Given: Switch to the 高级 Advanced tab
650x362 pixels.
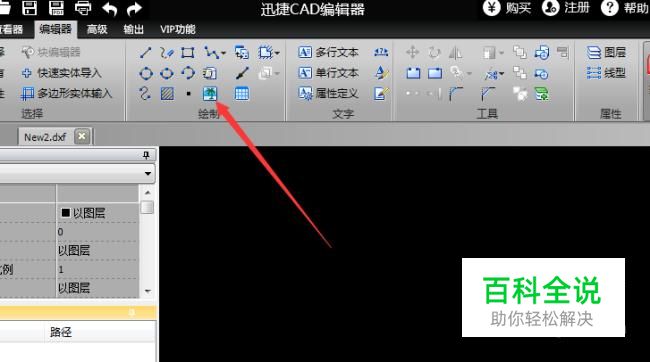Looking at the screenshot, I should [x=97, y=29].
